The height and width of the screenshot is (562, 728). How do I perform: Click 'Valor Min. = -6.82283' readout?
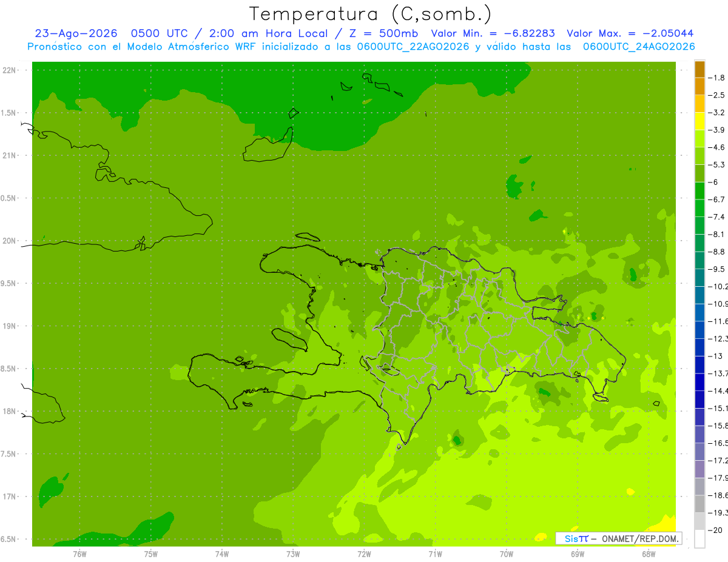click(494, 33)
